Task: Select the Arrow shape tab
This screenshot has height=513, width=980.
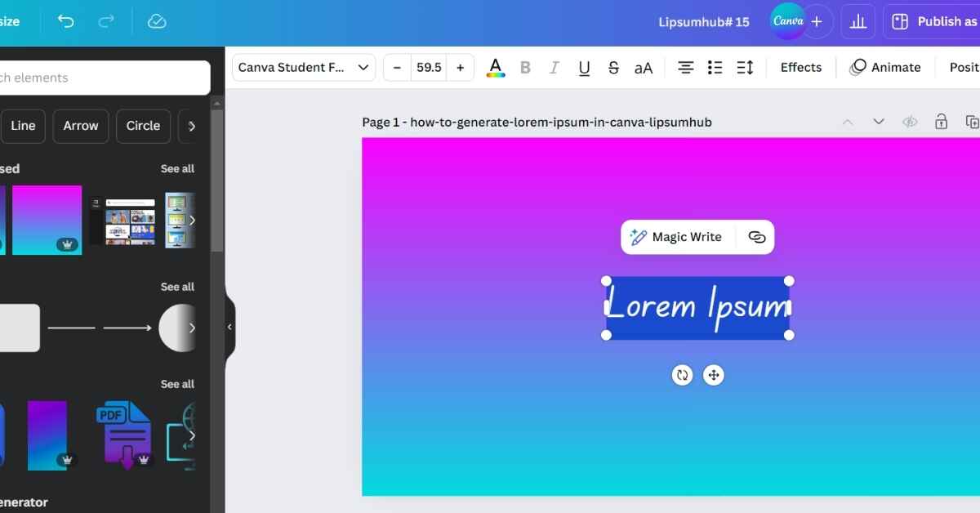Action: click(81, 126)
